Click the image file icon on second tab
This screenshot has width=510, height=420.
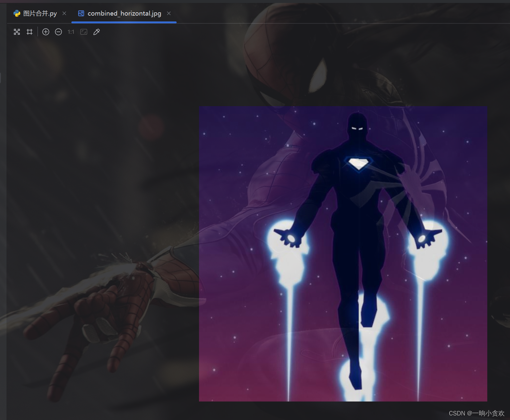pos(81,13)
